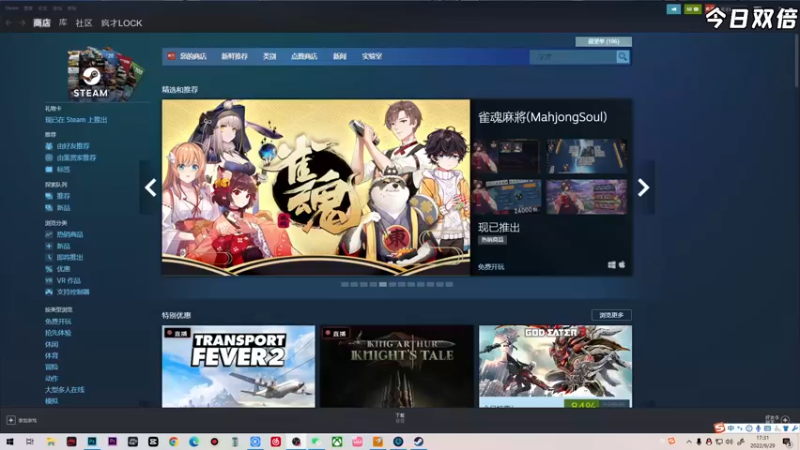Open 即将推出 upcoming link
This screenshot has height=450, width=800.
70,258
